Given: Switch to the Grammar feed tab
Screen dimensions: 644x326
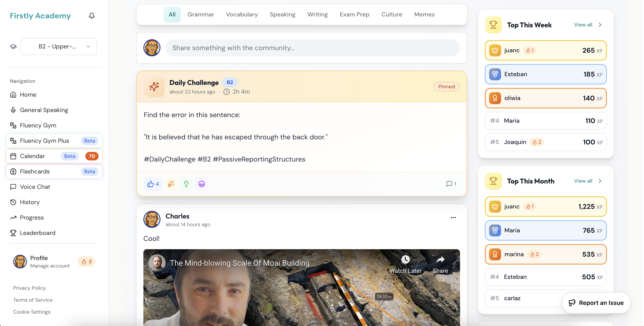Looking at the screenshot, I should tap(201, 14).
